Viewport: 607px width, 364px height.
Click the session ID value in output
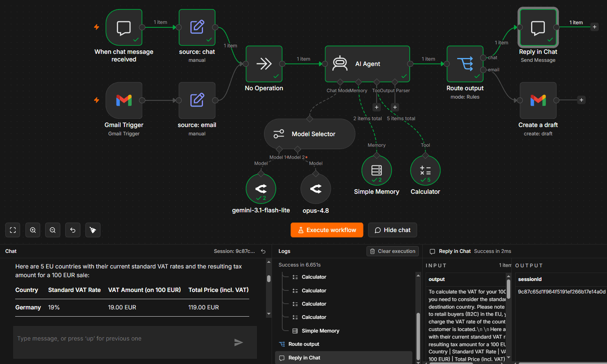tap(562, 292)
